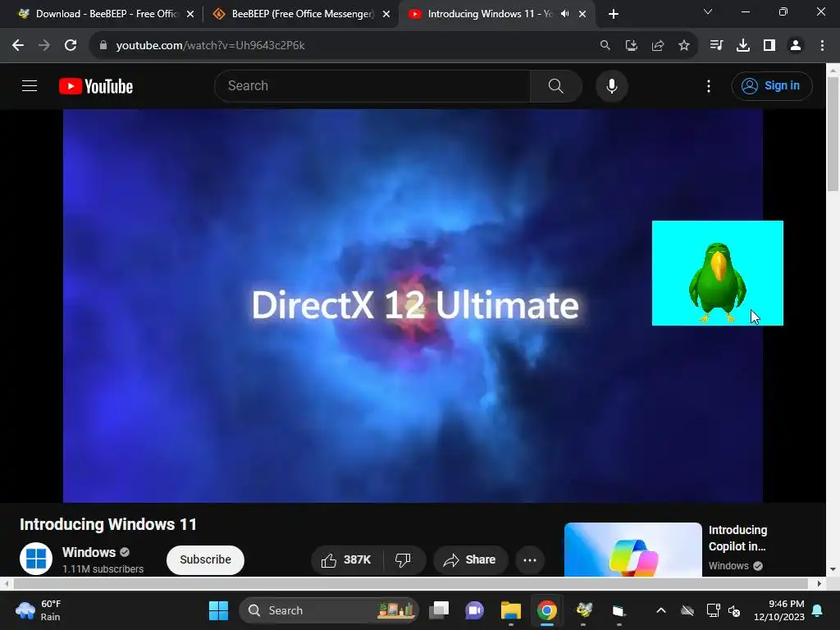Click the Sign in button
The height and width of the screenshot is (630, 840).
tap(771, 85)
